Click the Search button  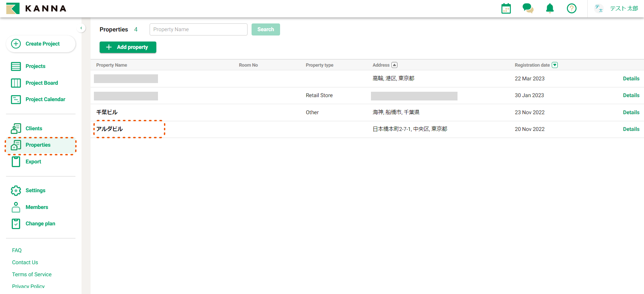[x=266, y=29]
